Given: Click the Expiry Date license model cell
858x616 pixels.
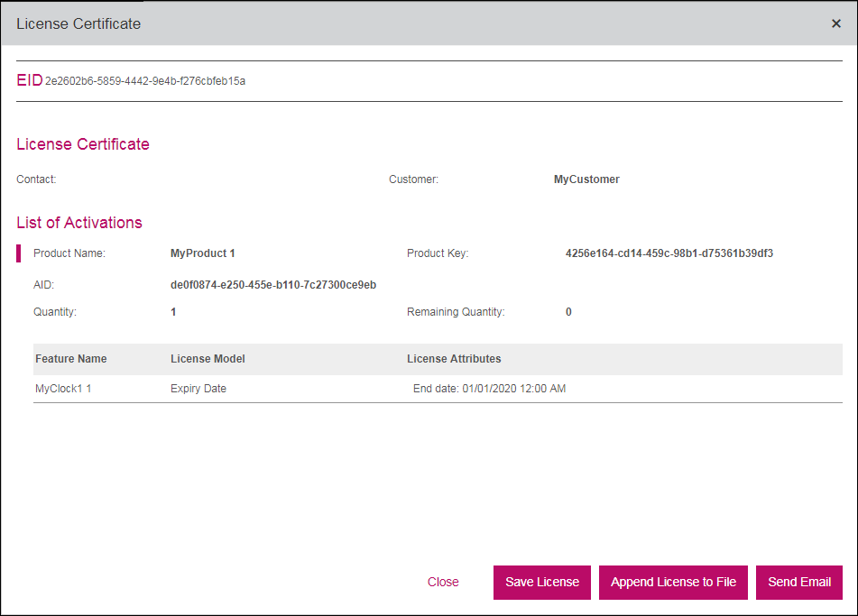Looking at the screenshot, I should [198, 389].
